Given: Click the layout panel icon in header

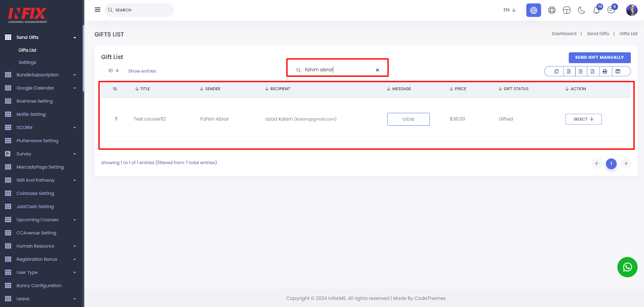Looking at the screenshot, I should coord(567,10).
